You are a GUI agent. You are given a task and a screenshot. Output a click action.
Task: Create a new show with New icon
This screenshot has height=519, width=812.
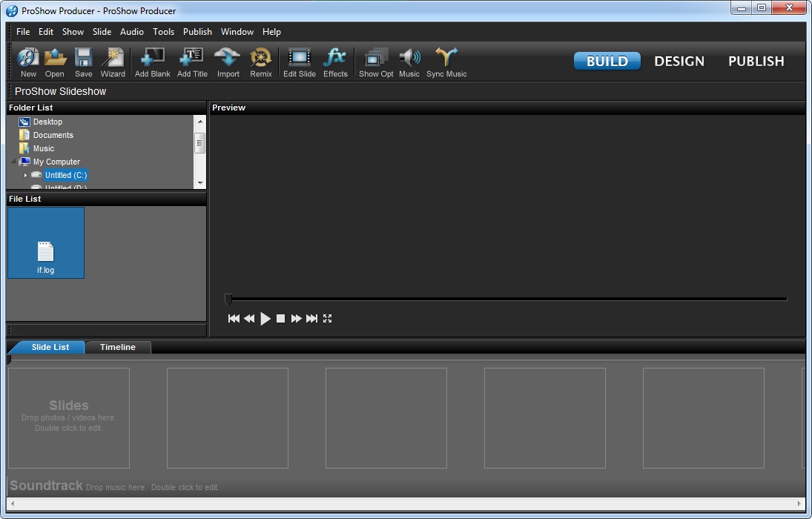[x=28, y=62]
